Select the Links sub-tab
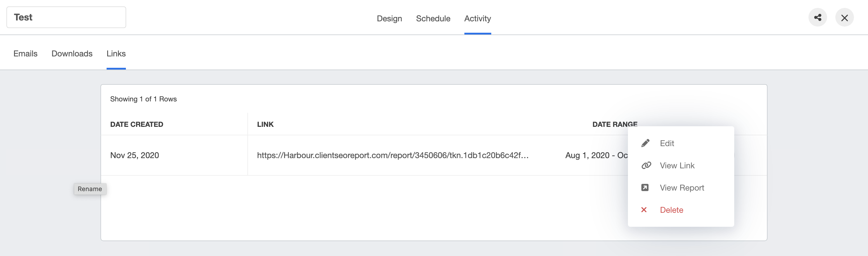868x256 pixels. pos(116,53)
